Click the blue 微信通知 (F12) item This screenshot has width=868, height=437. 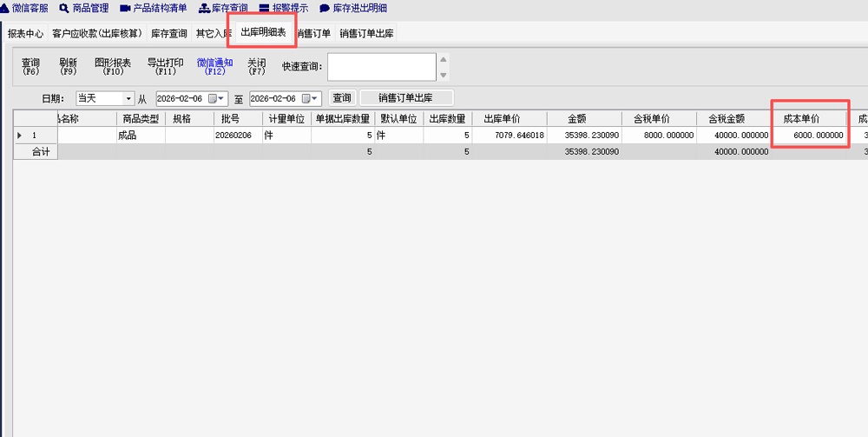tap(214, 66)
